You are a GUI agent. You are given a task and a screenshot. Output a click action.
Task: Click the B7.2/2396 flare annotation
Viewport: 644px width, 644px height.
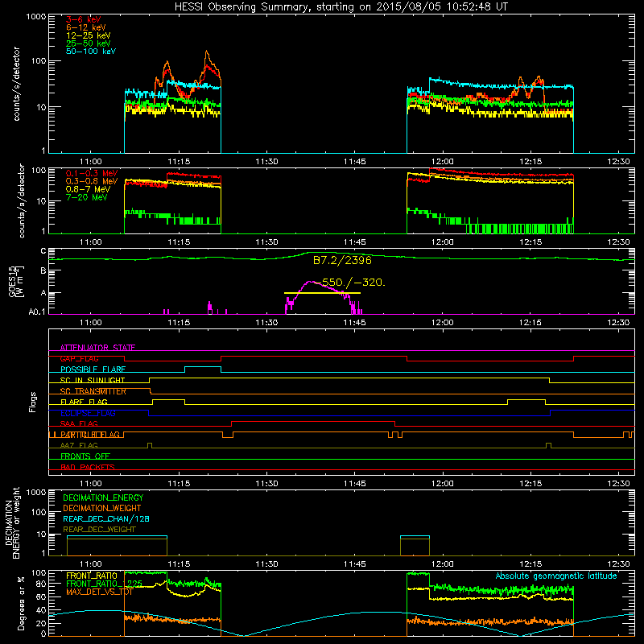click(x=342, y=260)
